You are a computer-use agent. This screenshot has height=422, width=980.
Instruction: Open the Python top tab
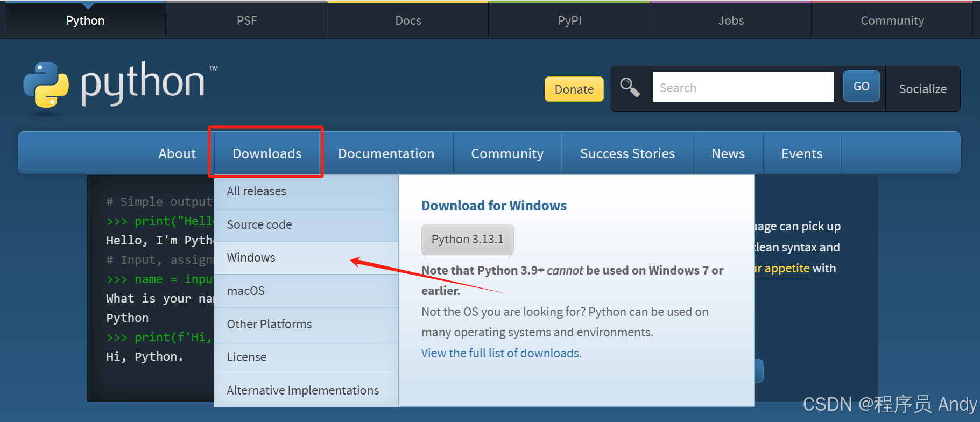(85, 20)
